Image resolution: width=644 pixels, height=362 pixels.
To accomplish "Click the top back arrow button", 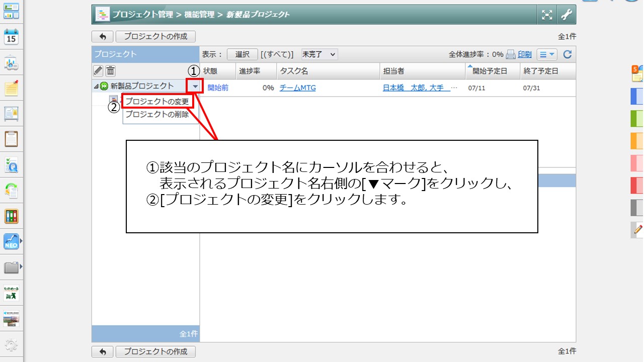I will coord(103,37).
